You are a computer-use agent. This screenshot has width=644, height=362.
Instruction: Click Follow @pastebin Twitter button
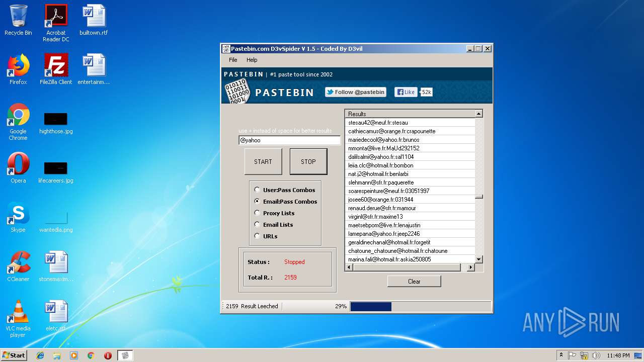pos(356,92)
